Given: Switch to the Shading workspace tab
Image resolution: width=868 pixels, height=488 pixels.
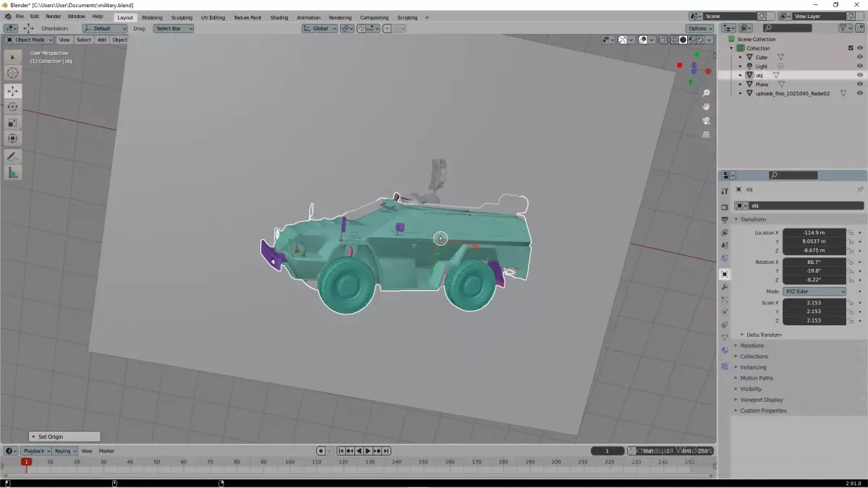Looking at the screenshot, I should click(x=278, y=17).
